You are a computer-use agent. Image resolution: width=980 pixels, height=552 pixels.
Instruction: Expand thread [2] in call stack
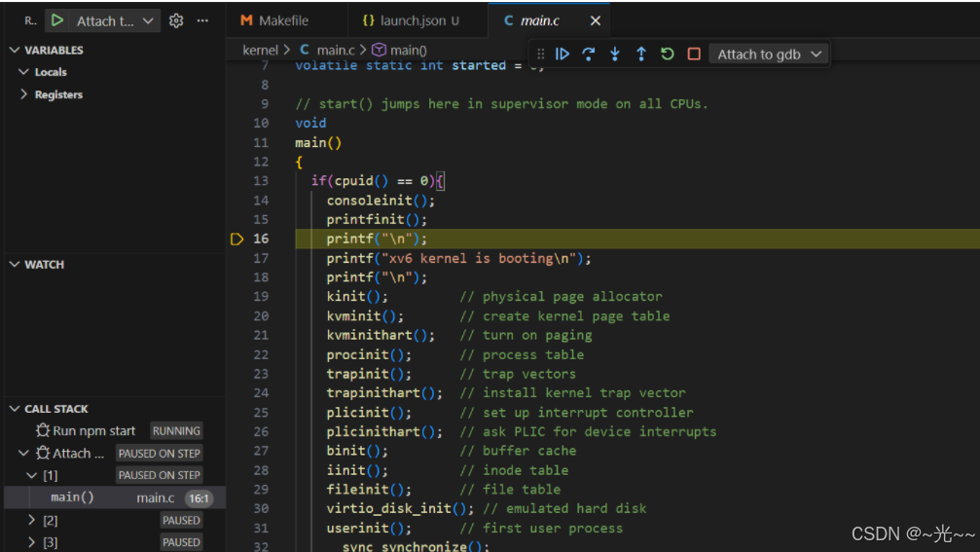pyautogui.click(x=32, y=520)
